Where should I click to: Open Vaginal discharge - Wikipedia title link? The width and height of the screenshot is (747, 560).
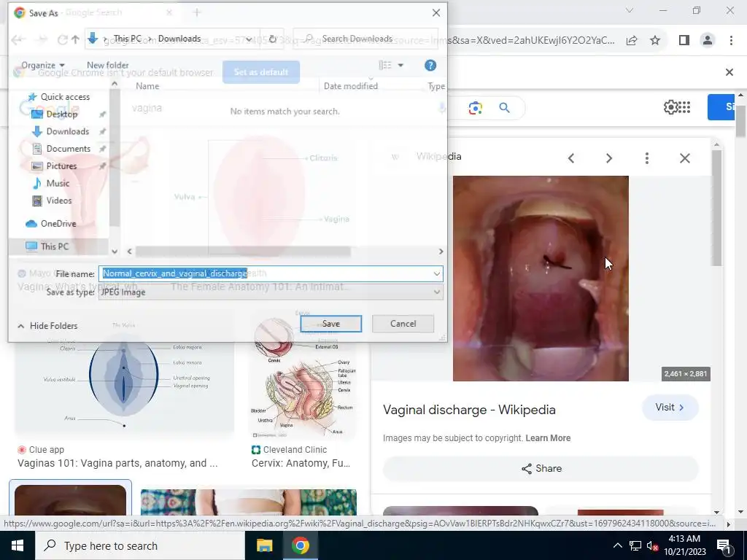[469, 410]
